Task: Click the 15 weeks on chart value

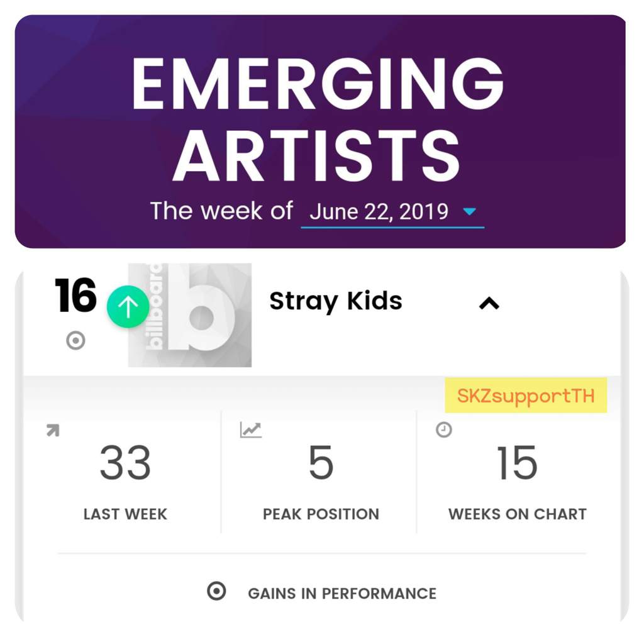Action: [517, 463]
